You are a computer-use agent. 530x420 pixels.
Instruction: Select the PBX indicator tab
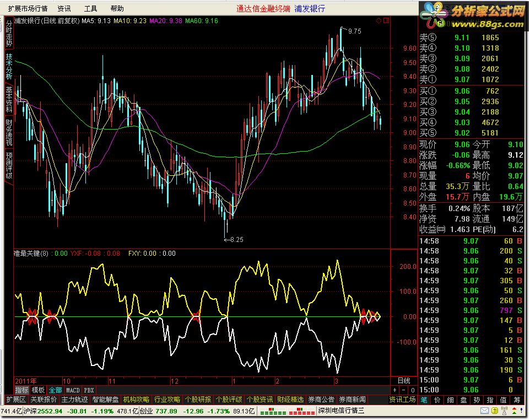point(89,390)
